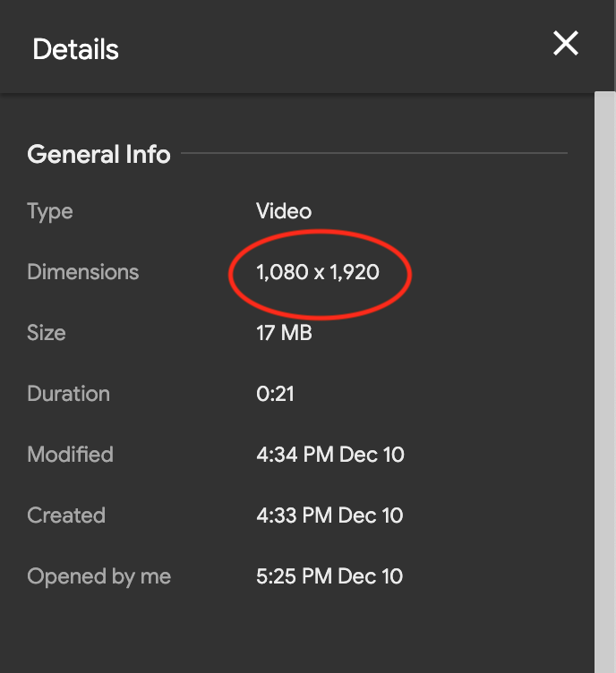Click the Modified field label
616x673 pixels.
(70, 455)
